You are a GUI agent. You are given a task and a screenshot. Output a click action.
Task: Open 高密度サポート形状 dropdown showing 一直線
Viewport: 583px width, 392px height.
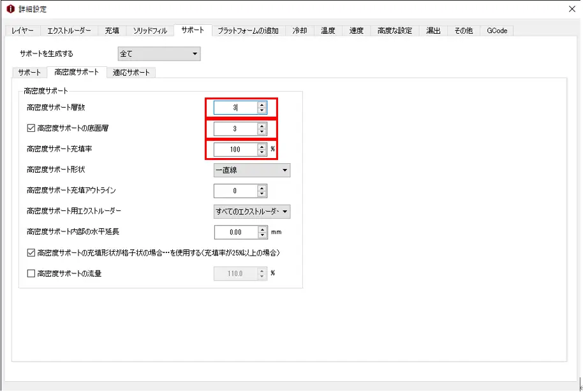(251, 170)
